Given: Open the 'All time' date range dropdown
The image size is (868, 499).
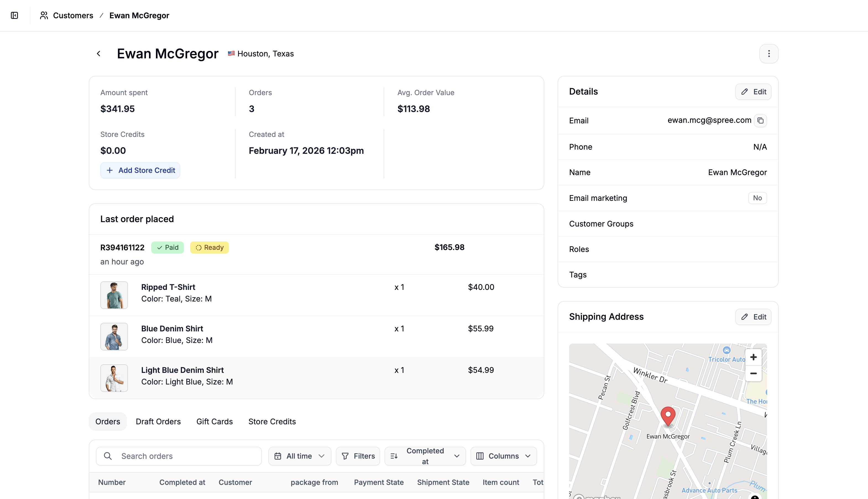Looking at the screenshot, I should [299, 456].
